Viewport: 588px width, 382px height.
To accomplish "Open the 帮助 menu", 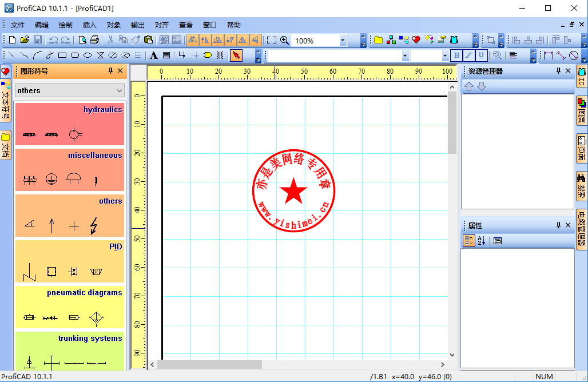I will [233, 25].
